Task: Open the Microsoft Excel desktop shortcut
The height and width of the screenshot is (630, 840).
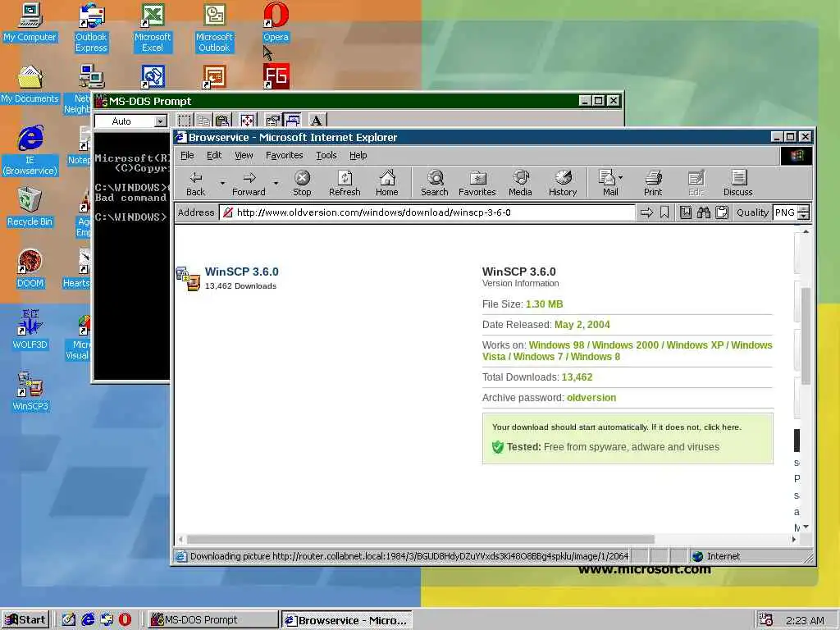Action: [x=153, y=27]
